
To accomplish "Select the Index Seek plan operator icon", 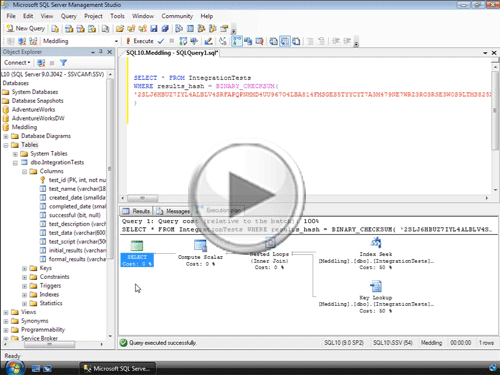I will [376, 243].
